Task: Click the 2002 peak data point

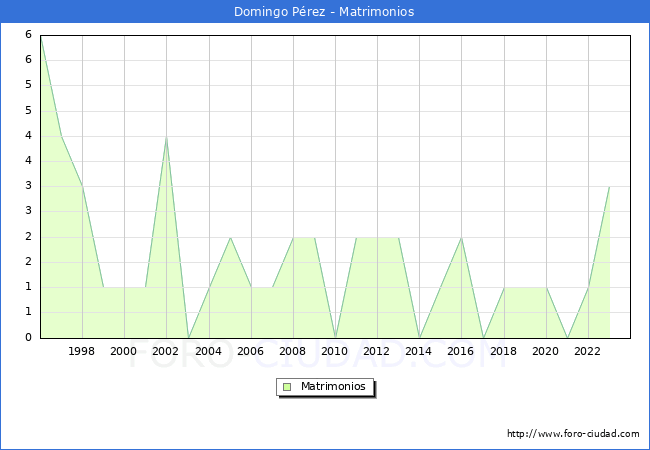Action: (x=166, y=136)
